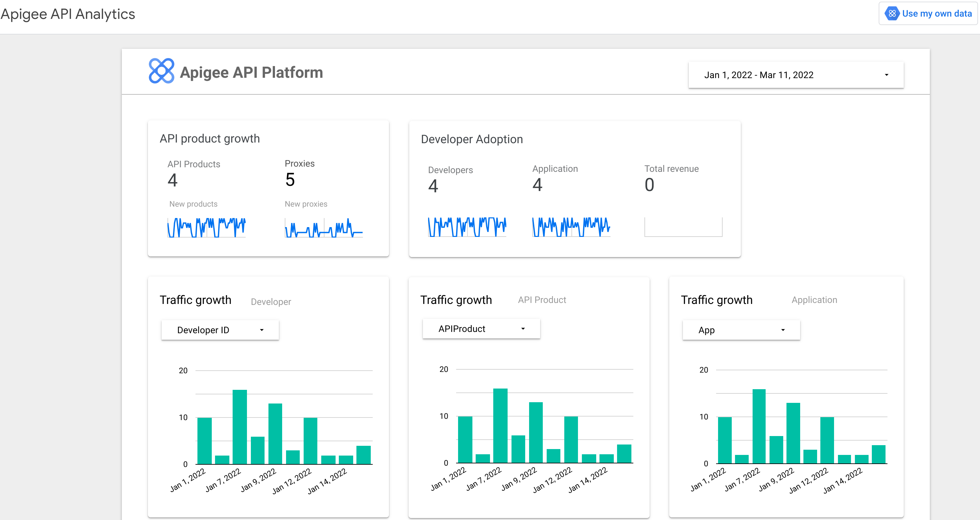Expand the APIProduct dropdown
Image resolution: width=980 pixels, height=520 pixels.
tap(480, 329)
